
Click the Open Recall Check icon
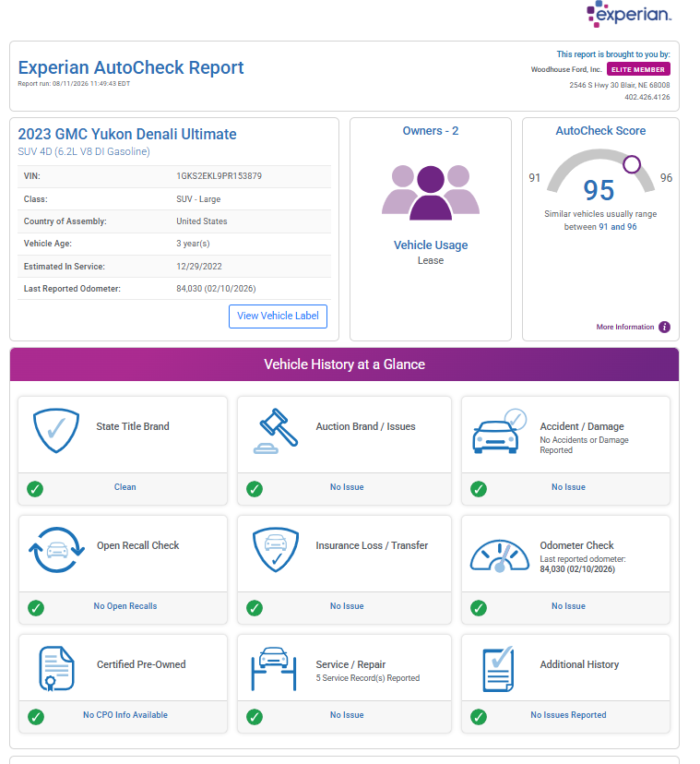pyautogui.click(x=56, y=550)
